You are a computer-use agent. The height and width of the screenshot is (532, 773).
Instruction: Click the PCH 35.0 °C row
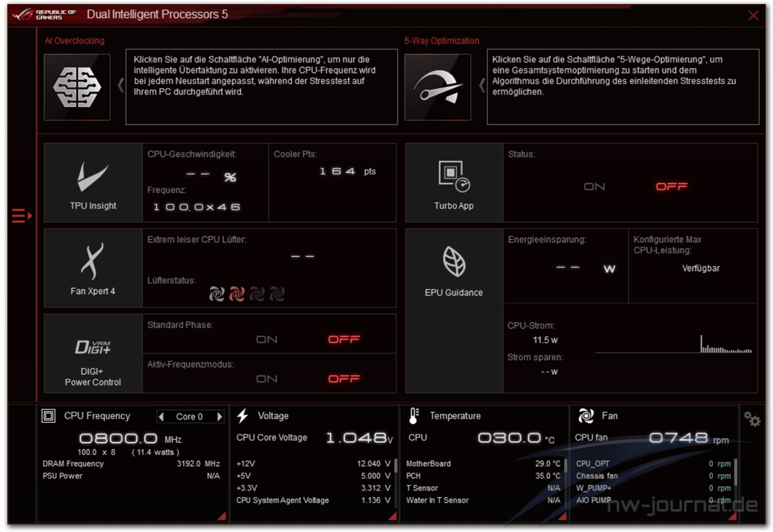point(483,476)
